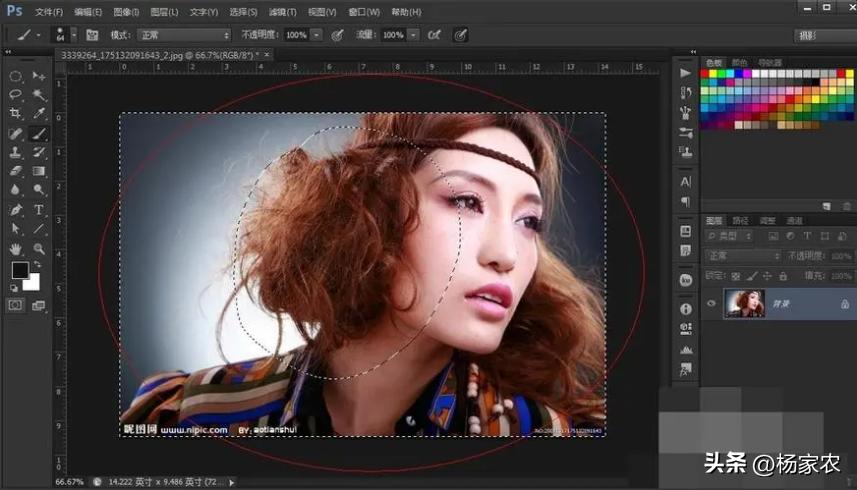
Task: Choose the Crop tool
Action: point(16,114)
